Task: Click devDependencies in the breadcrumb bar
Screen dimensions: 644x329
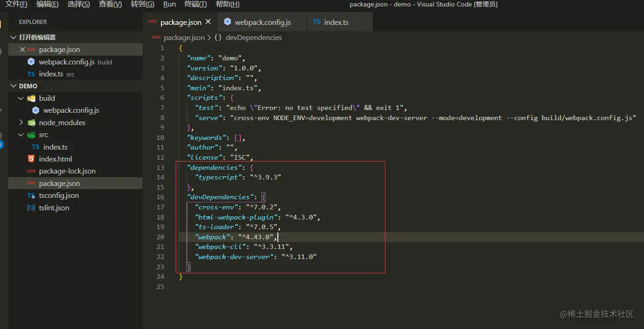Action: 254,38
